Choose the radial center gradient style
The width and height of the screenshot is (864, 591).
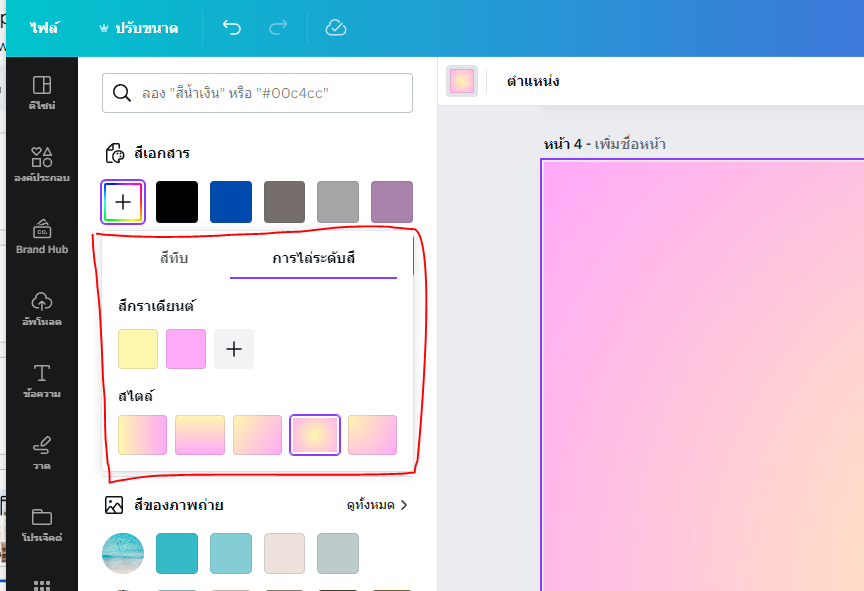(x=315, y=435)
